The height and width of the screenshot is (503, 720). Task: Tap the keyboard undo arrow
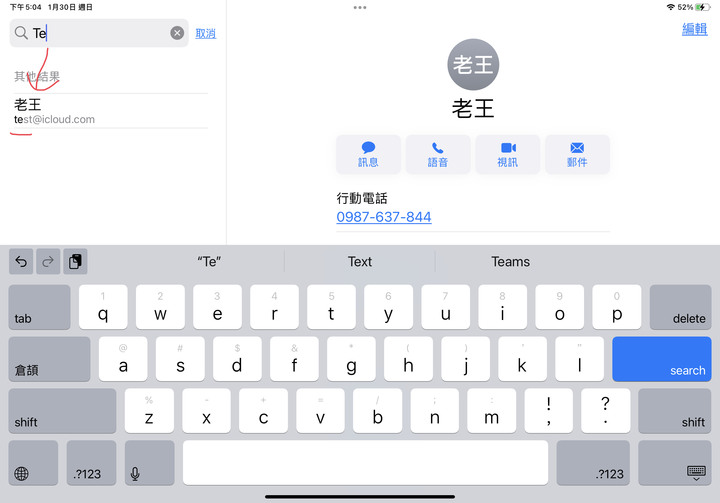(x=21, y=261)
